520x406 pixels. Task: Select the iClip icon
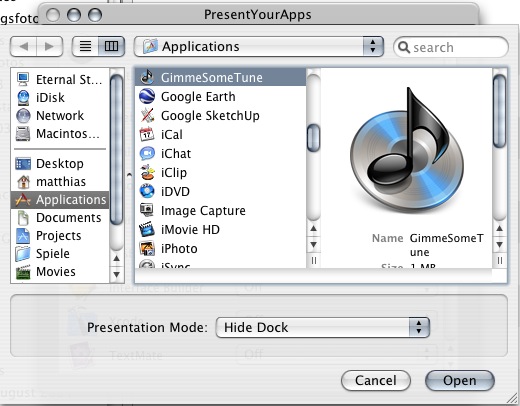coord(147,172)
